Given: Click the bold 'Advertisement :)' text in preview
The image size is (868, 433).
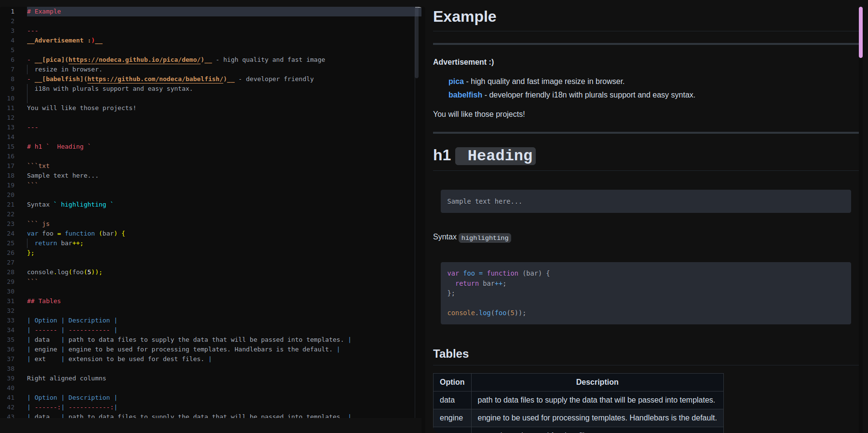Looking at the screenshot, I should pyautogui.click(x=463, y=62).
